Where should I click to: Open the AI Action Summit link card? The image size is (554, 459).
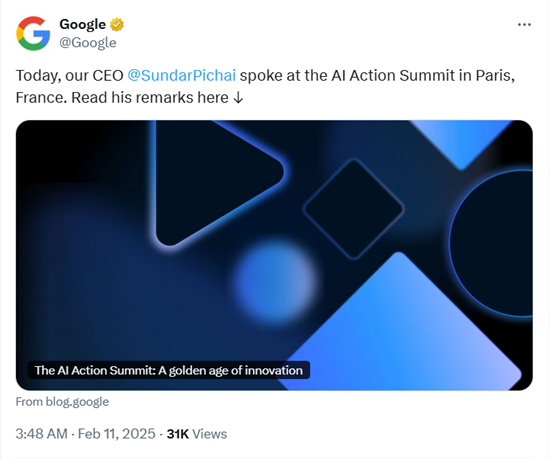coord(274,255)
